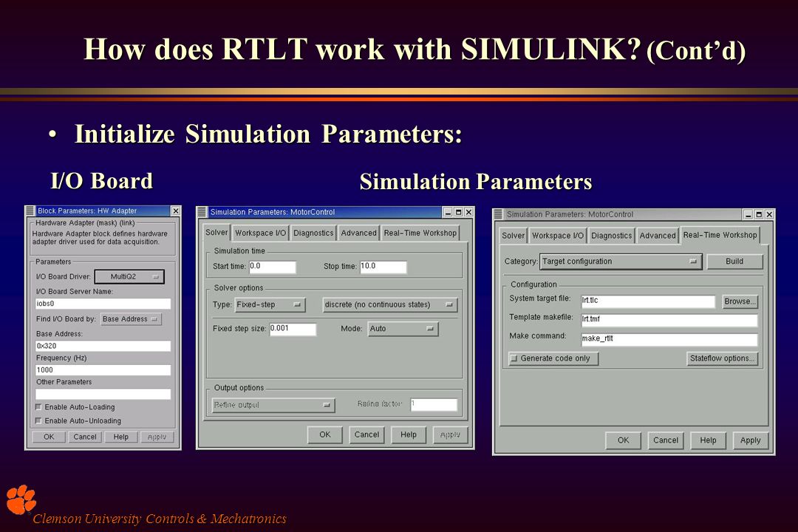Click Cancel in right Simulation Parameters window
The height and width of the screenshot is (532, 798).
pyautogui.click(x=665, y=440)
